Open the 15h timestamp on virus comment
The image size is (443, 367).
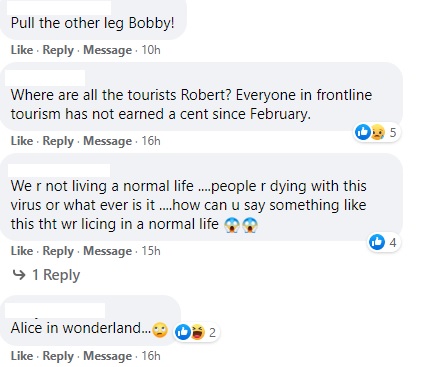tap(151, 251)
